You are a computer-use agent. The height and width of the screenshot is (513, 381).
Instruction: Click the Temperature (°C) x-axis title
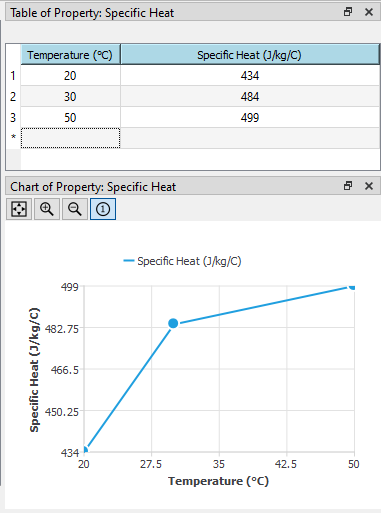point(218,481)
